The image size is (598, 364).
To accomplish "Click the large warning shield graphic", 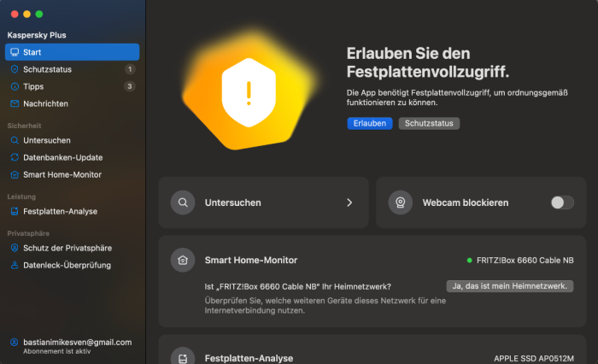I will (x=249, y=93).
